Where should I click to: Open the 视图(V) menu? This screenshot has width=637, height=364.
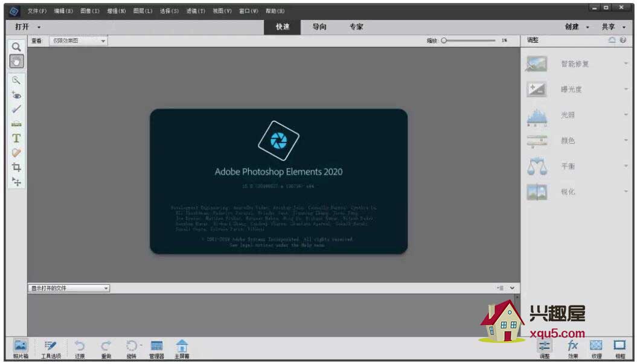[x=222, y=11]
